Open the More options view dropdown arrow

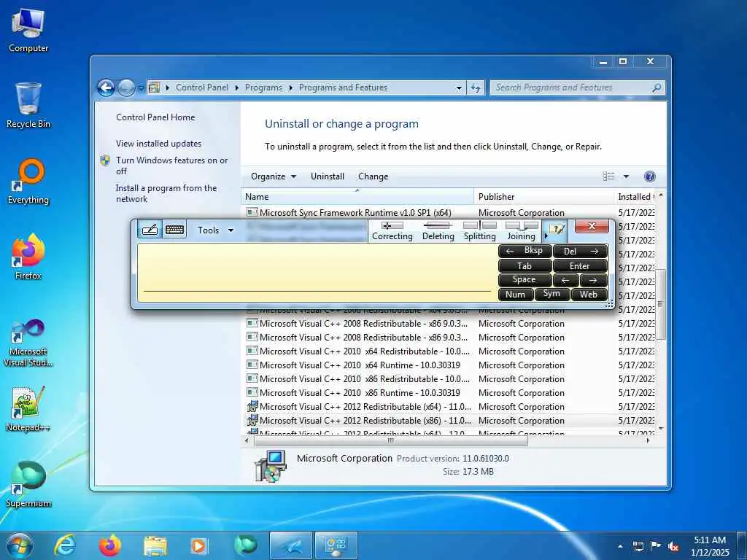pyautogui.click(x=626, y=176)
